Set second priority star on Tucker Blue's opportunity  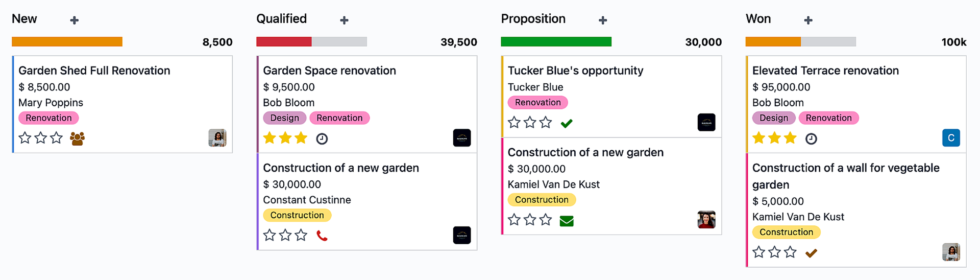[530, 123]
